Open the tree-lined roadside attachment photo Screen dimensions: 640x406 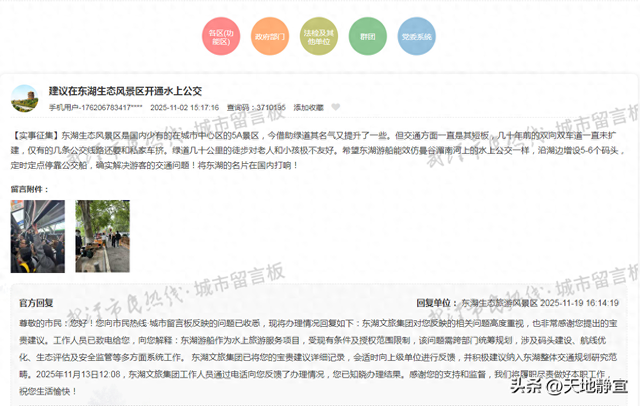pos(102,236)
